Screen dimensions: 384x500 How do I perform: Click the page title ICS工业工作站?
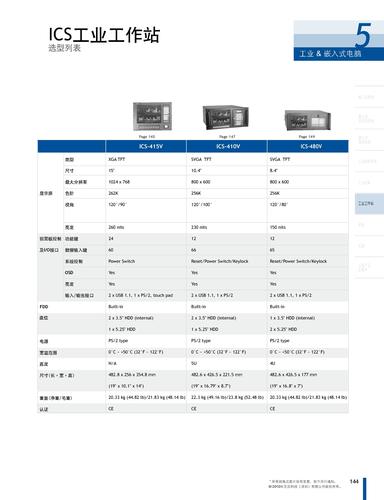coord(104,34)
